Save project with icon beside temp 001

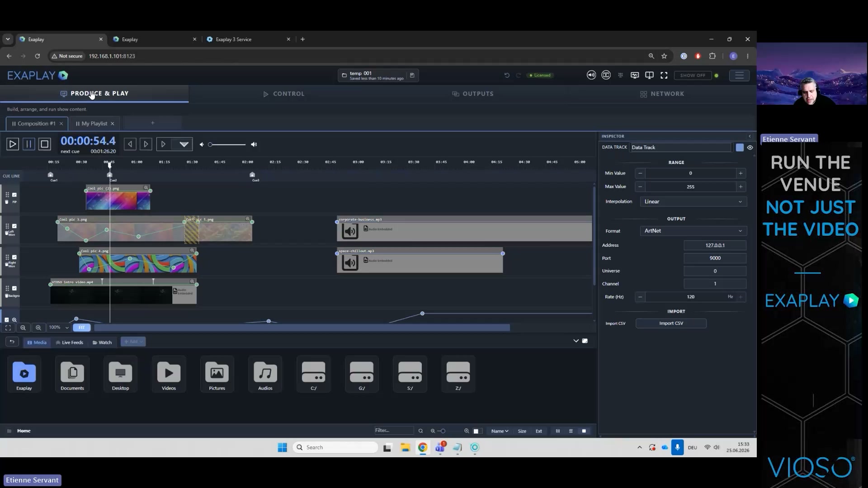(412, 75)
